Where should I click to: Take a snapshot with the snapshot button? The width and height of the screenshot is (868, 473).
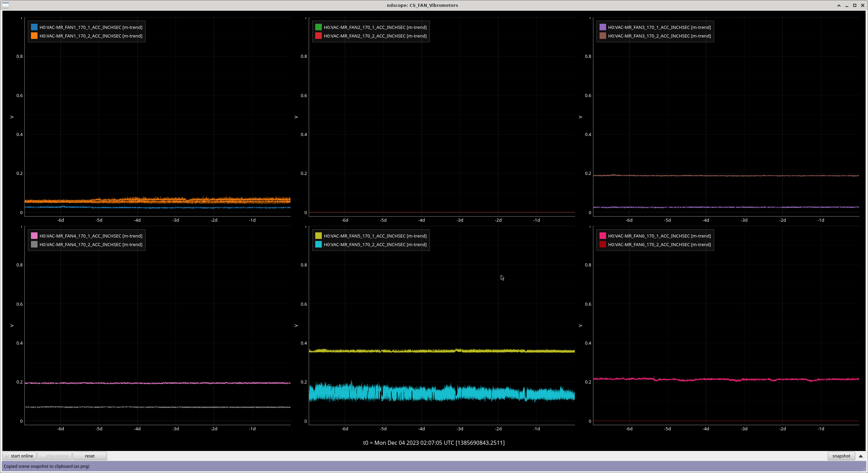[x=841, y=456]
